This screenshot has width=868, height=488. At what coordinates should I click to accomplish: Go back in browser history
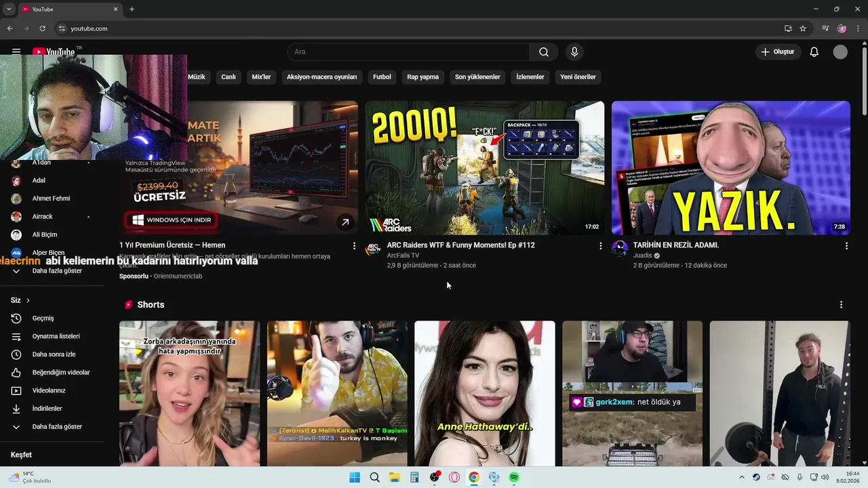[x=9, y=28]
